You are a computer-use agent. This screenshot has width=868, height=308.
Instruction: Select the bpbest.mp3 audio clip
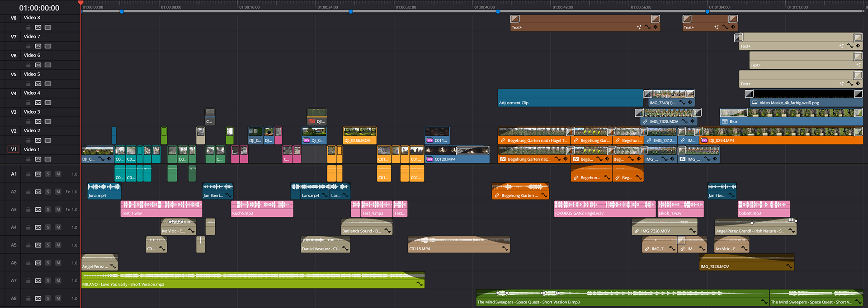[764, 209]
